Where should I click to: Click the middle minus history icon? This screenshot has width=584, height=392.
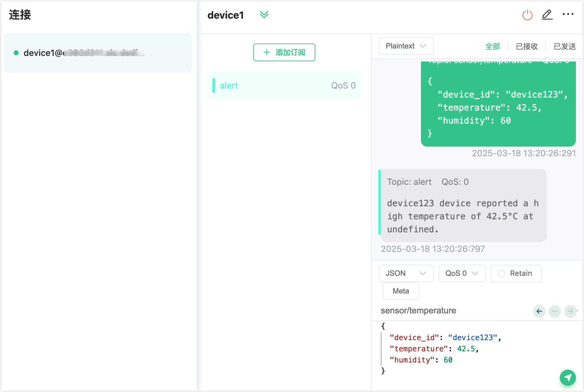tap(554, 311)
